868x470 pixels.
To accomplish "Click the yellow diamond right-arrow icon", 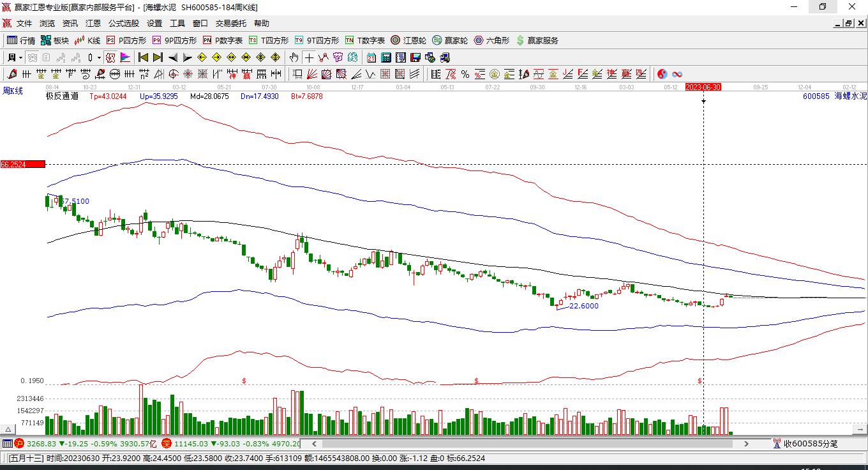I will 216,57.
